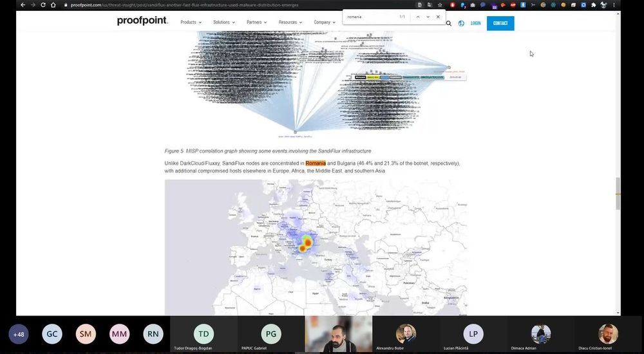Click the SandiFlux heat map image

point(316,247)
